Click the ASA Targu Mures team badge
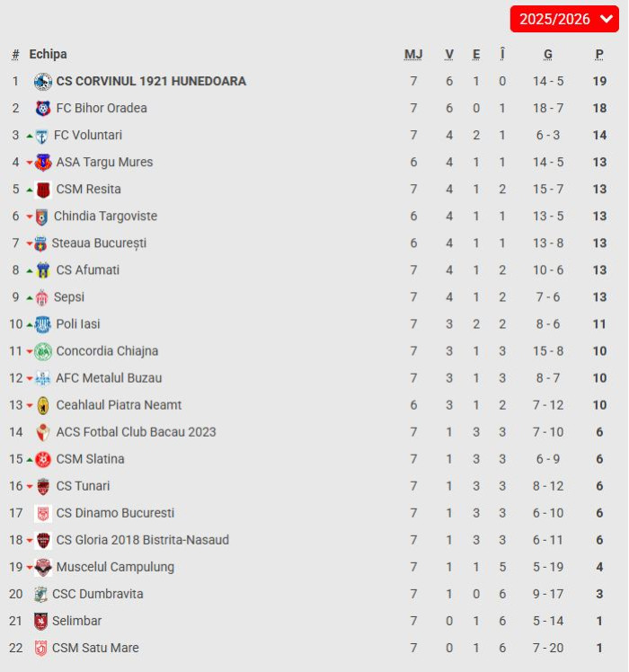Viewport: 629px width, 672px height. (43, 163)
